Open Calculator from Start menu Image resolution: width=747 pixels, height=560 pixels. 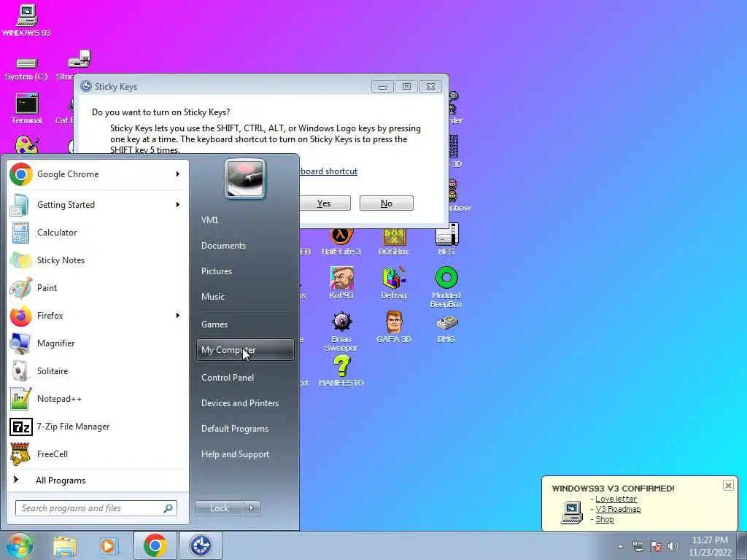(x=96, y=233)
